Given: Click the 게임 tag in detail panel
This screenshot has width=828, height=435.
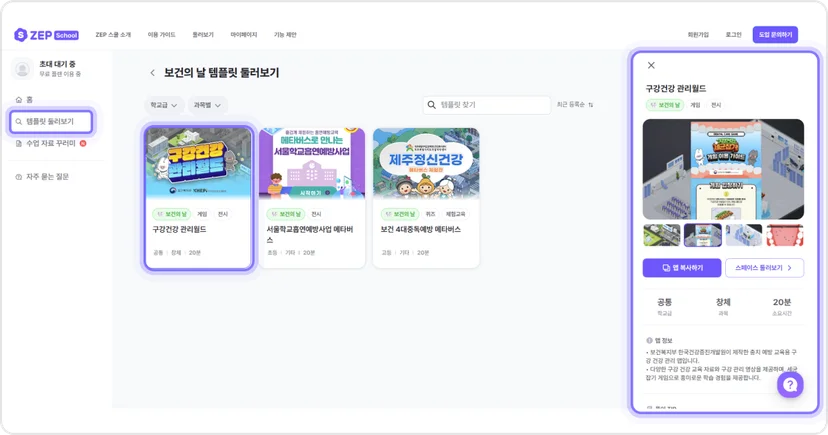Looking at the screenshot, I should tap(695, 105).
